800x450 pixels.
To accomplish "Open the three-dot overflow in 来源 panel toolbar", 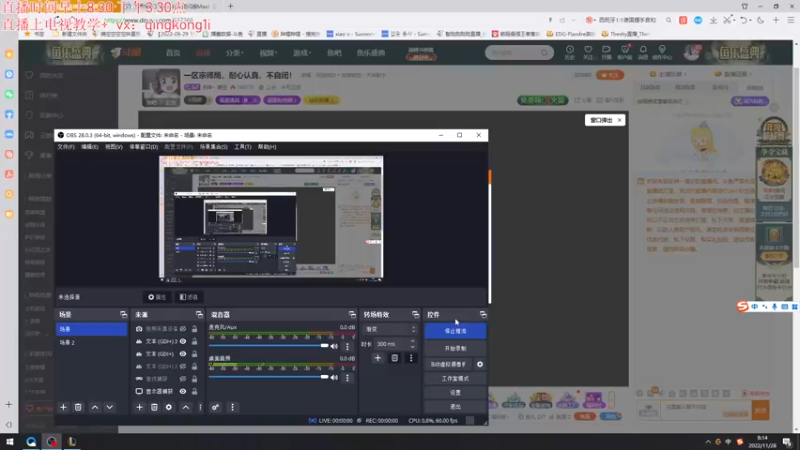I will tap(200, 407).
